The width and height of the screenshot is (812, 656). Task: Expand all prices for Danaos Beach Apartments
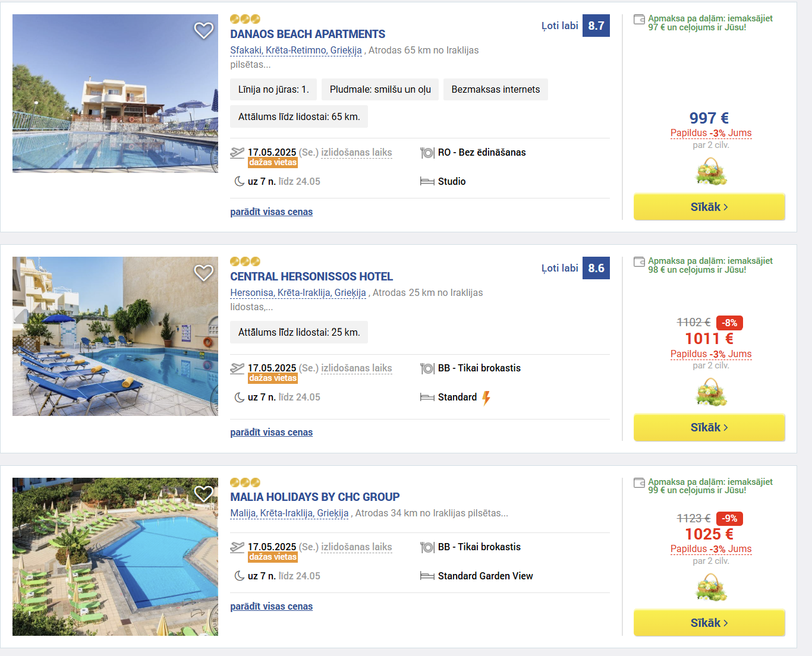[x=271, y=212]
